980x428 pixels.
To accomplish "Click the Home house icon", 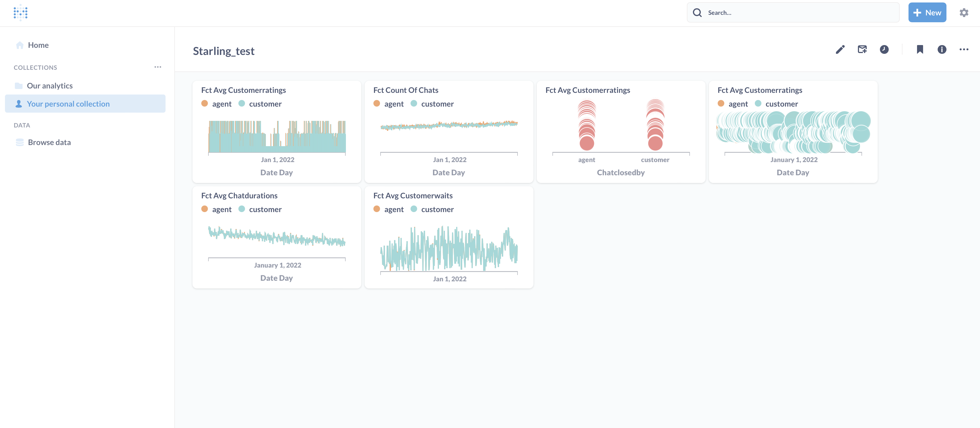I will click(x=20, y=45).
